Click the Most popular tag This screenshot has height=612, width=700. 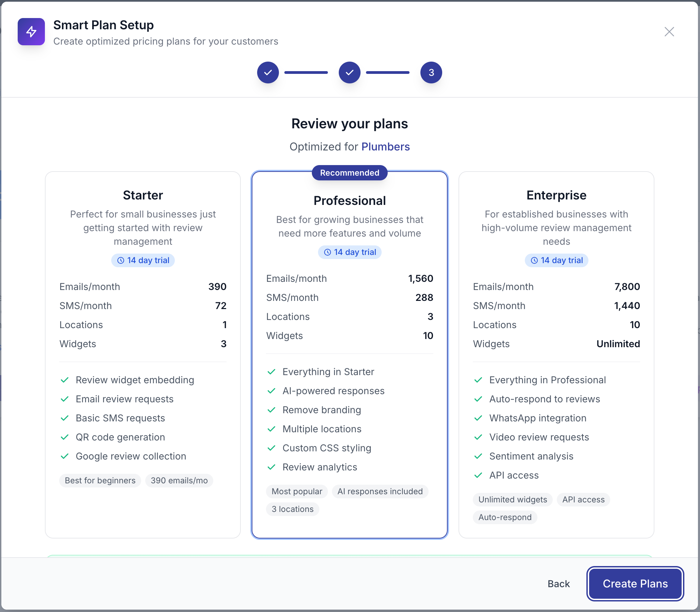pos(297,492)
